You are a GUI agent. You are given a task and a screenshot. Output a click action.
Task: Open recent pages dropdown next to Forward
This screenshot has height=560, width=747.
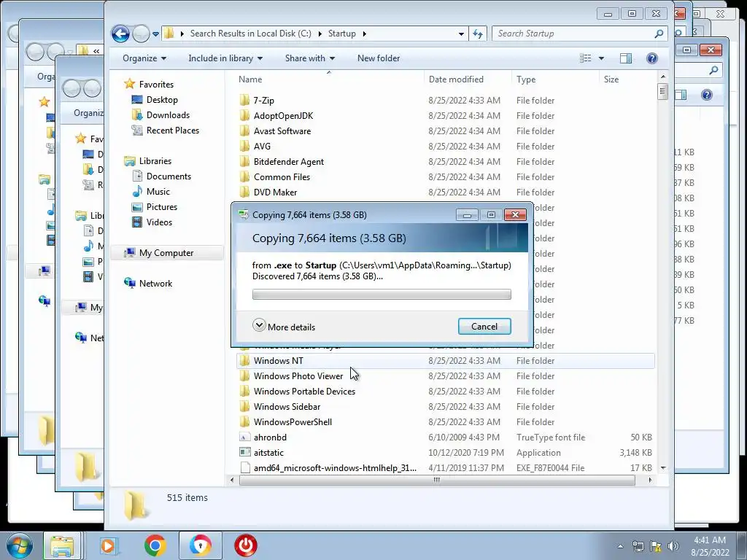[x=156, y=34]
